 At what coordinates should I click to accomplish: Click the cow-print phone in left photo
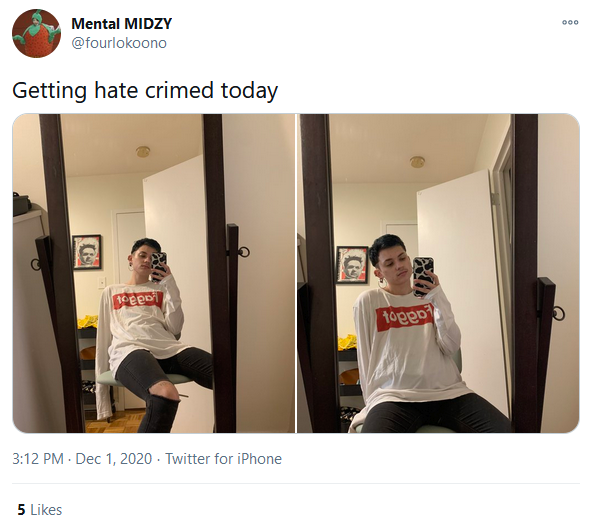click(x=158, y=266)
